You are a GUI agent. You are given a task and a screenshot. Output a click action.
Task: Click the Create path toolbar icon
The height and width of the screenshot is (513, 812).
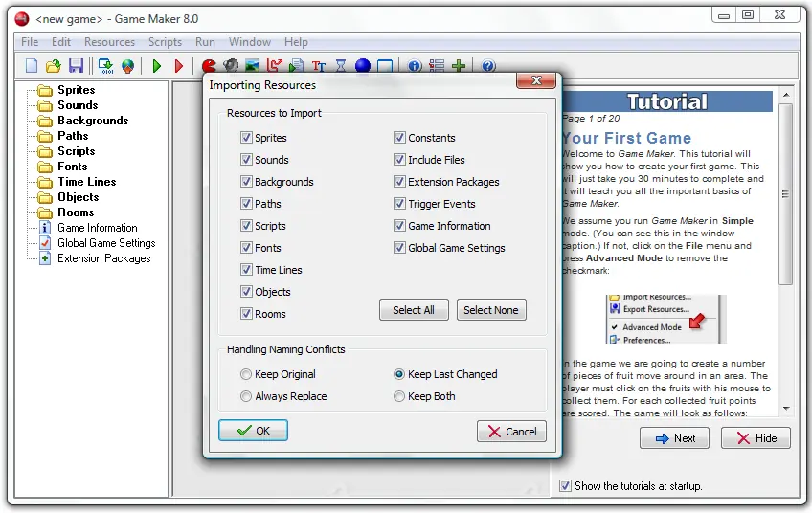pyautogui.click(x=275, y=66)
